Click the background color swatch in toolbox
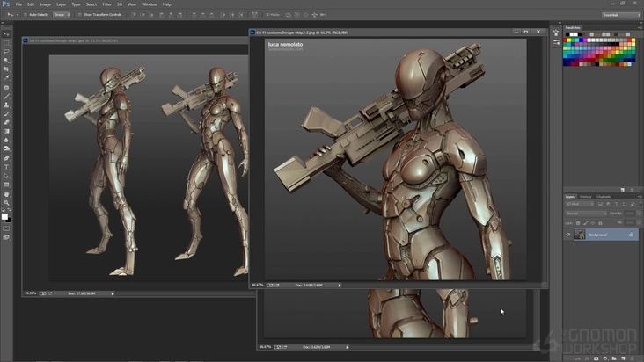The width and height of the screenshot is (644, 362). 9,221
